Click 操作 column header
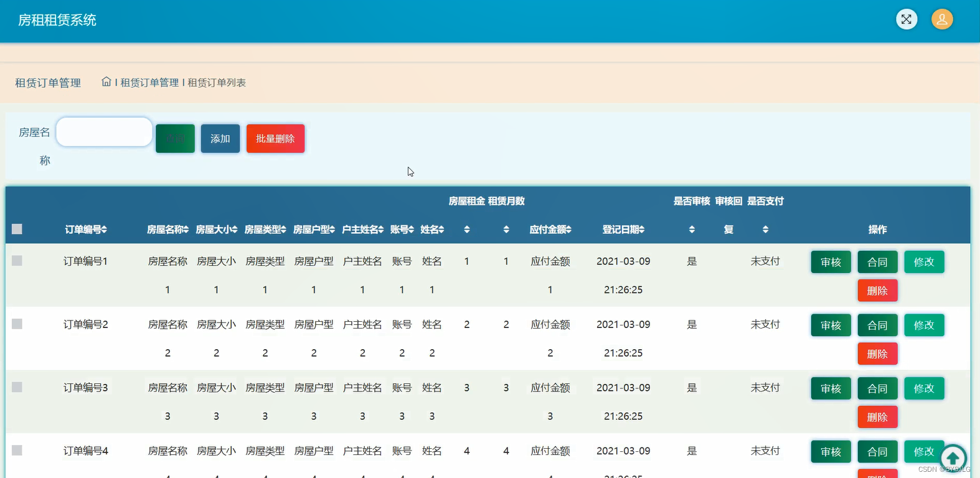 (877, 230)
